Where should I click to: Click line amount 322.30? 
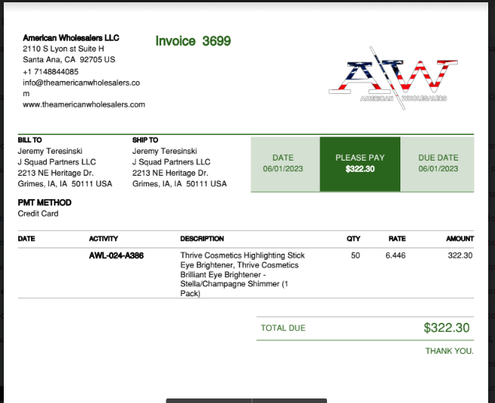pyautogui.click(x=460, y=256)
